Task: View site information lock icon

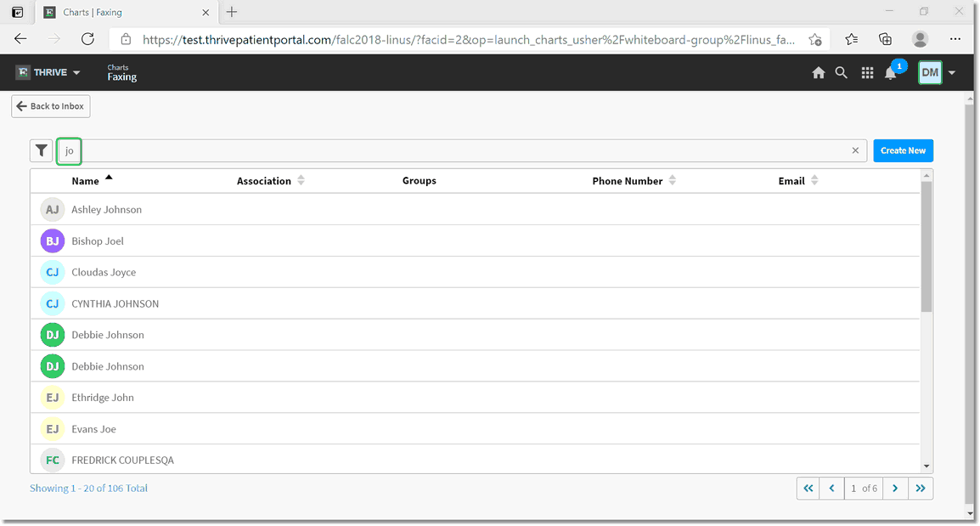Action: [126, 39]
